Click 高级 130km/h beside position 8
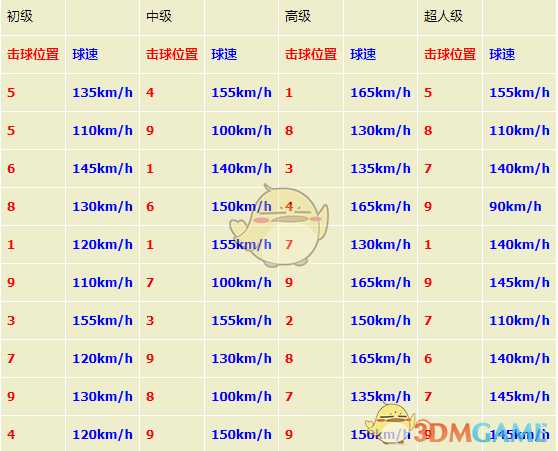This screenshot has height=451, width=558. pos(380,131)
